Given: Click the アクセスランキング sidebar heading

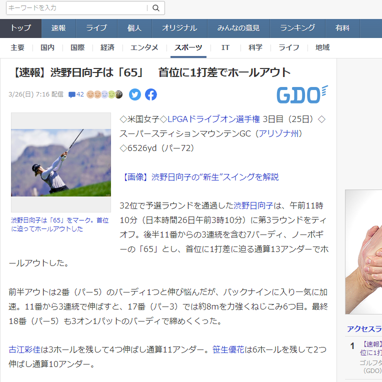Looking at the screenshot, I should tap(364, 329).
